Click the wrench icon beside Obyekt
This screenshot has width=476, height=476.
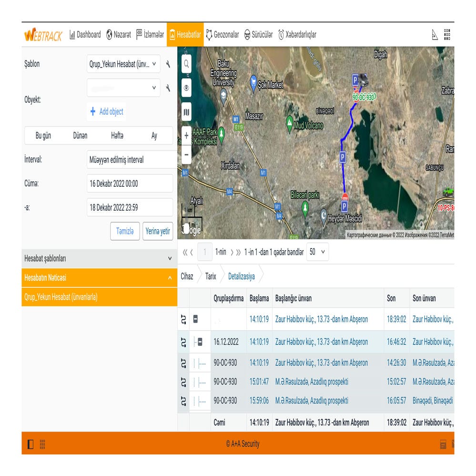click(x=168, y=88)
